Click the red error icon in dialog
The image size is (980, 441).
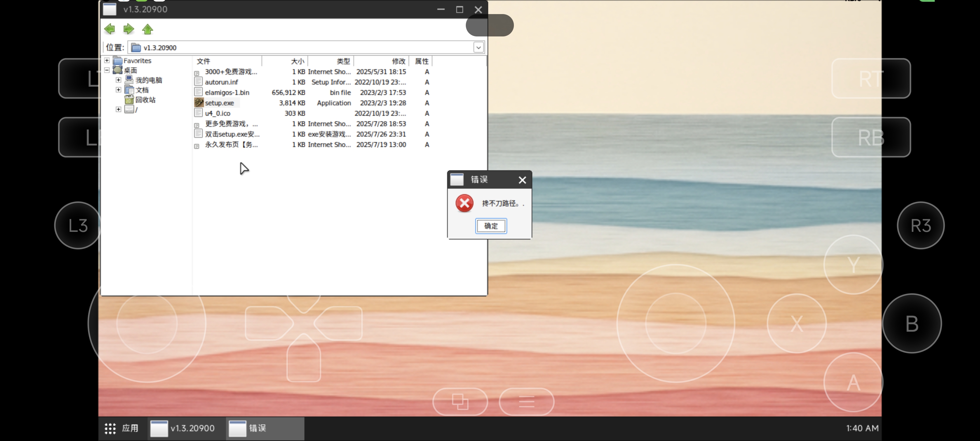(x=465, y=203)
